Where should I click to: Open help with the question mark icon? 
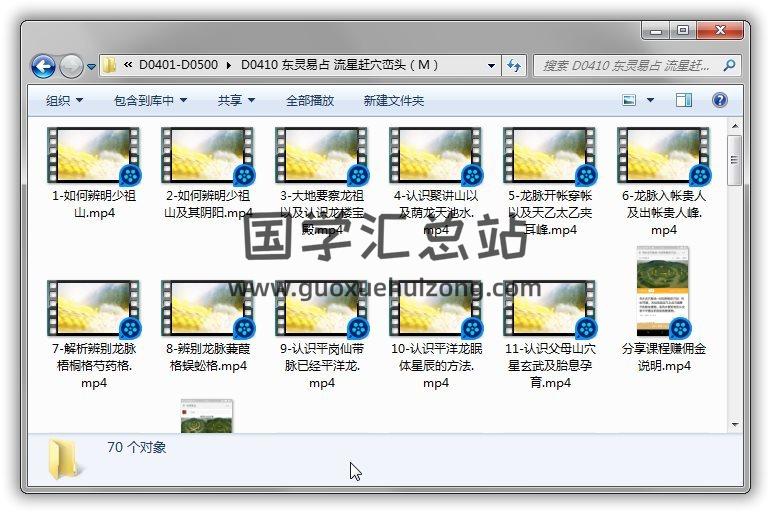[x=720, y=100]
